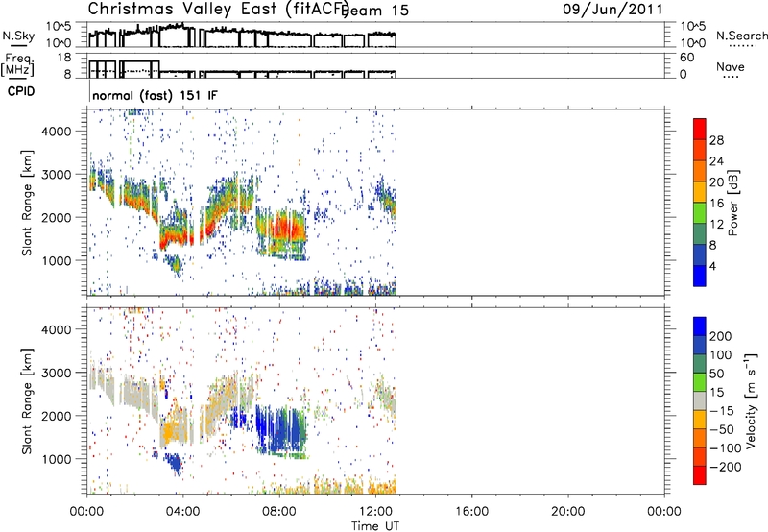Viewport: 768px width, 532px height.
Task: Click the 'Slant Range [km]' label of power panel
Action: [27, 203]
